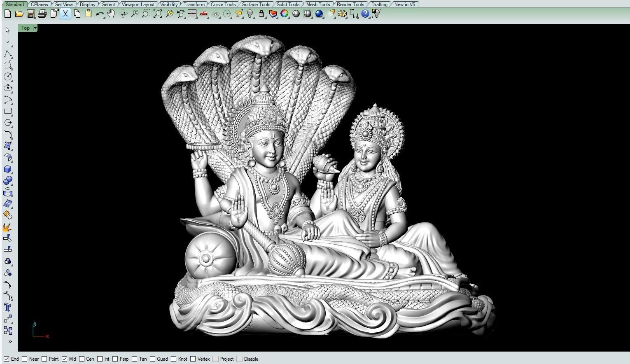The image size is (630, 364).
Task: Select the Polyline tool in sidebar
Action: coord(8,54)
